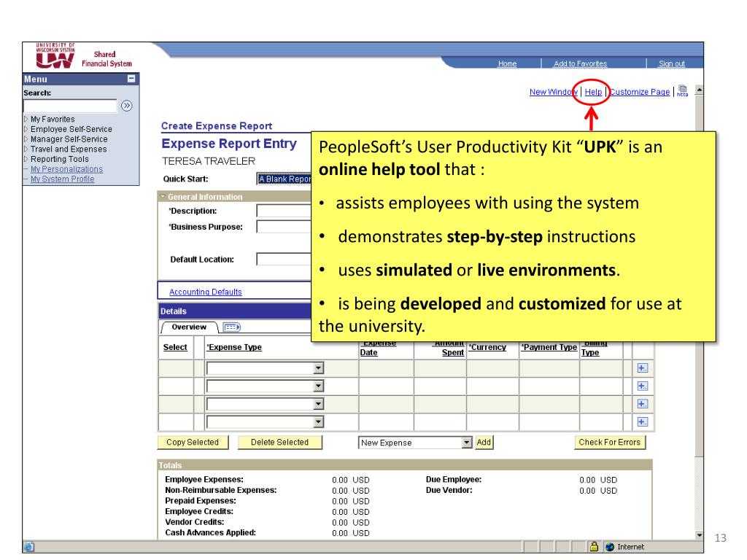
Task: Open the Customize Page link
Action: click(640, 92)
